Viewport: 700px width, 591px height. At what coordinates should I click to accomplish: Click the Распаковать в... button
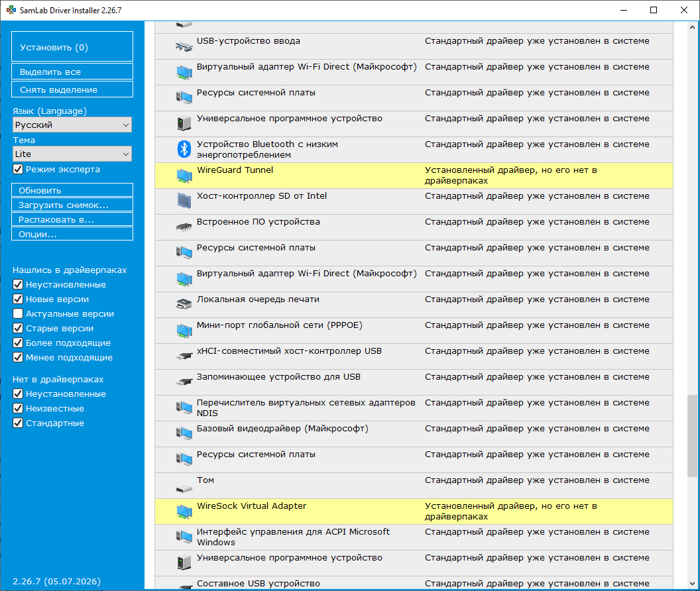pos(72,219)
